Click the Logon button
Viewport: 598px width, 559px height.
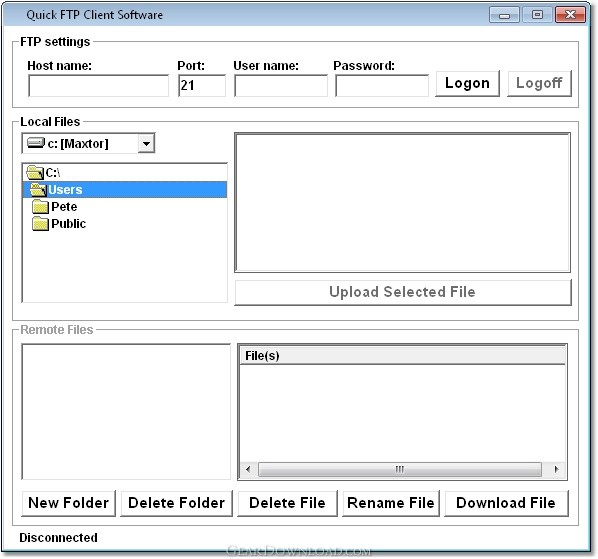[467, 83]
